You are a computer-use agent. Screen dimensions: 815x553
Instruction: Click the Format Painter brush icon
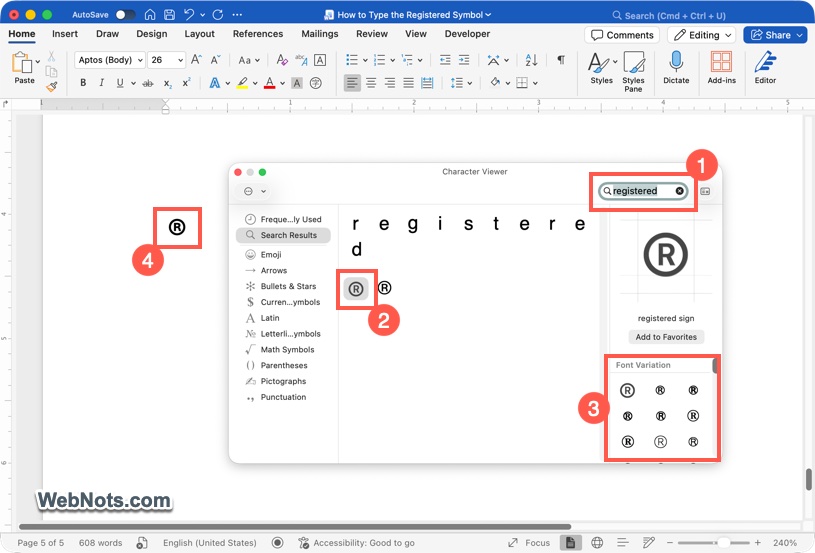pos(51,87)
